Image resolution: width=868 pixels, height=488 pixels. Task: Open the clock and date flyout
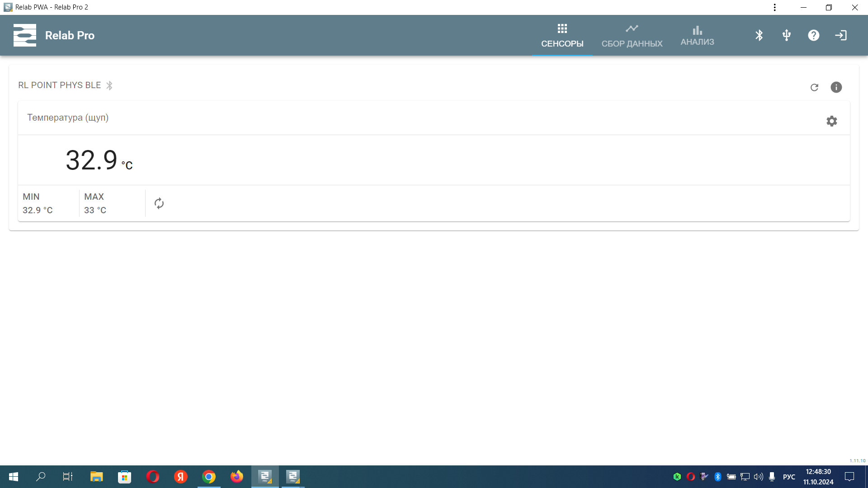point(818,477)
